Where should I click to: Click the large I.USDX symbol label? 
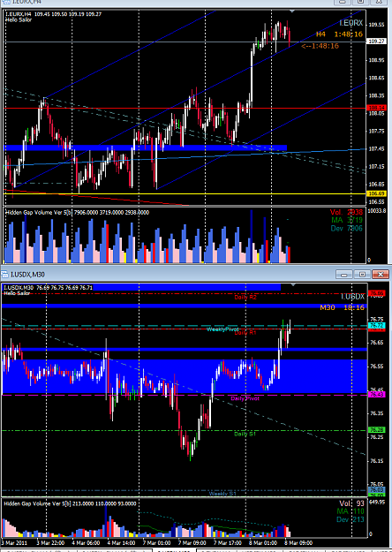tap(352, 297)
